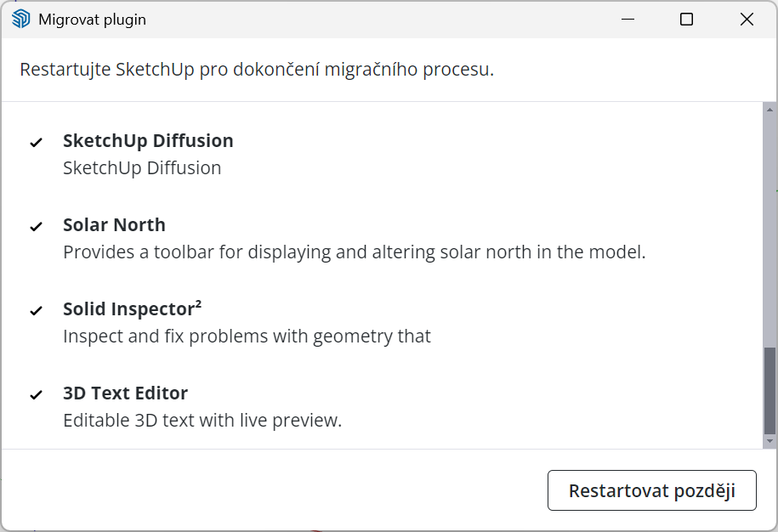Select the 3D Text Editor plugin title
The height and width of the screenshot is (532, 778).
point(125,393)
